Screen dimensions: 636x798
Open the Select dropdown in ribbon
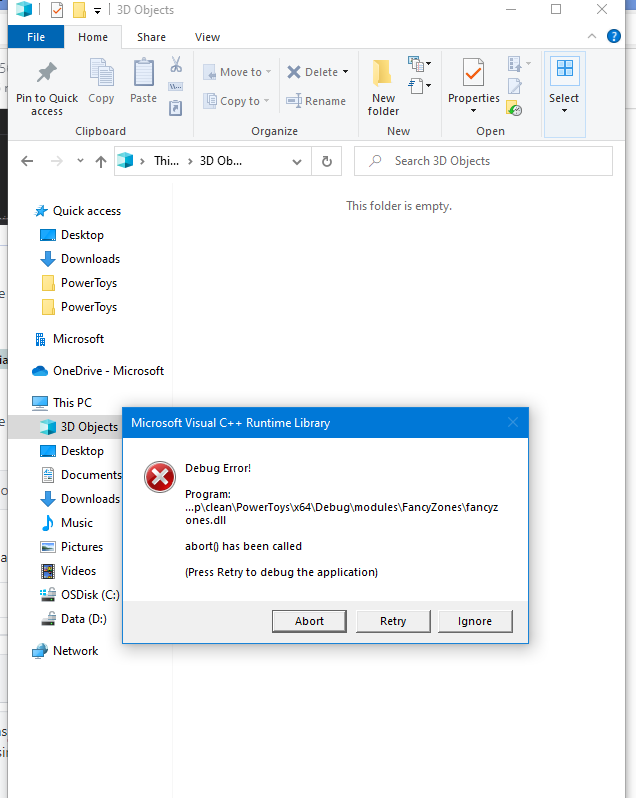564,94
